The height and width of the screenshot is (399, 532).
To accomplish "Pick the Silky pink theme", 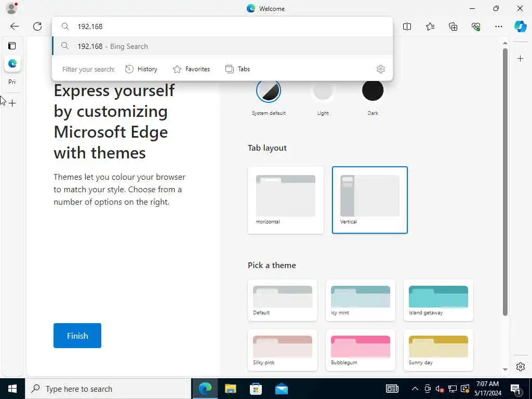I will pyautogui.click(x=283, y=350).
